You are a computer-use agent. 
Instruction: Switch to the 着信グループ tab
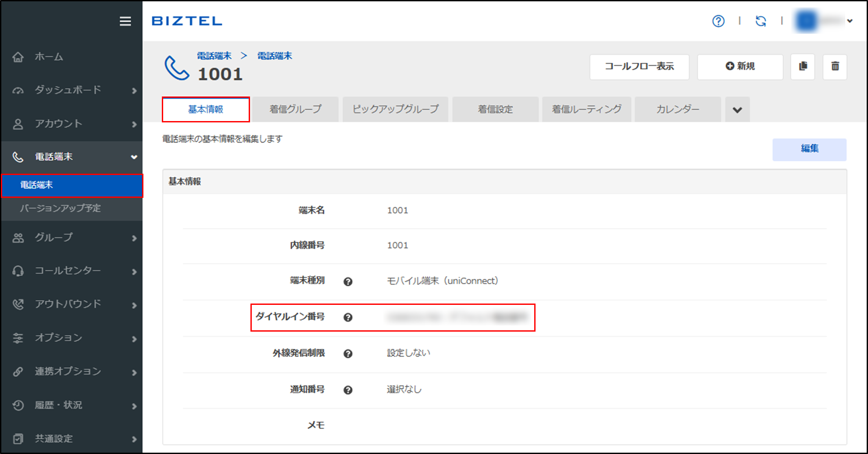click(x=295, y=110)
